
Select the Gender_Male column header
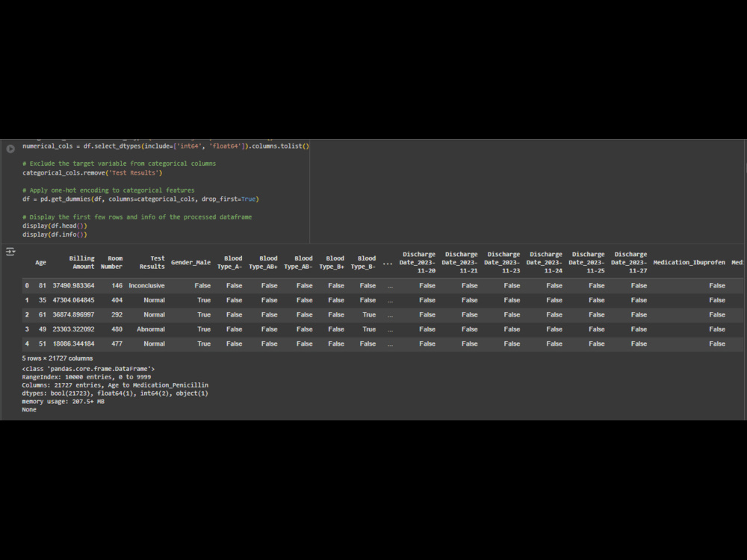click(190, 262)
